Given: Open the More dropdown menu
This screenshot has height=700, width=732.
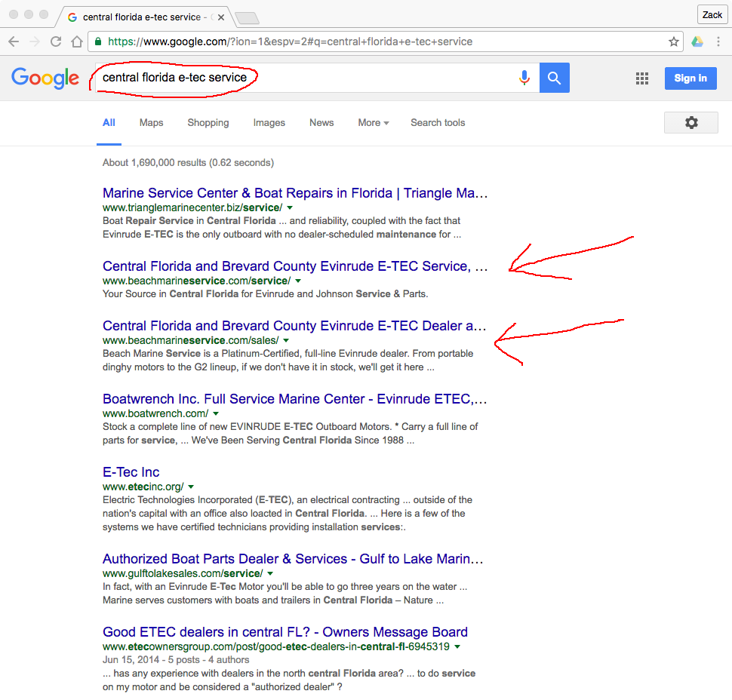Looking at the screenshot, I should click(x=374, y=123).
